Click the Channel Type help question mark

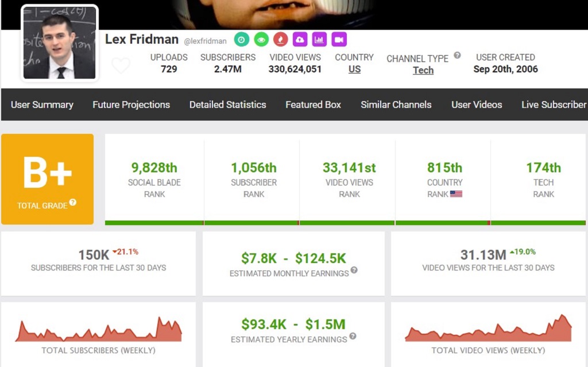tap(456, 56)
